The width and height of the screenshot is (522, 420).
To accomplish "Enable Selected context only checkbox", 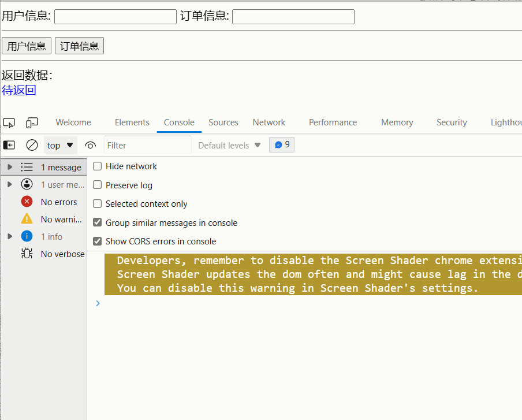I will (97, 203).
